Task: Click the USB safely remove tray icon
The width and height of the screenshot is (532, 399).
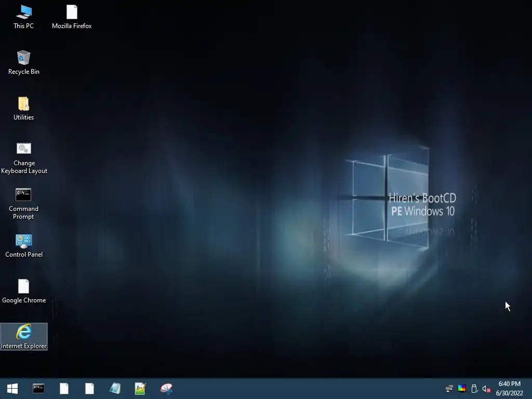Action: point(474,389)
